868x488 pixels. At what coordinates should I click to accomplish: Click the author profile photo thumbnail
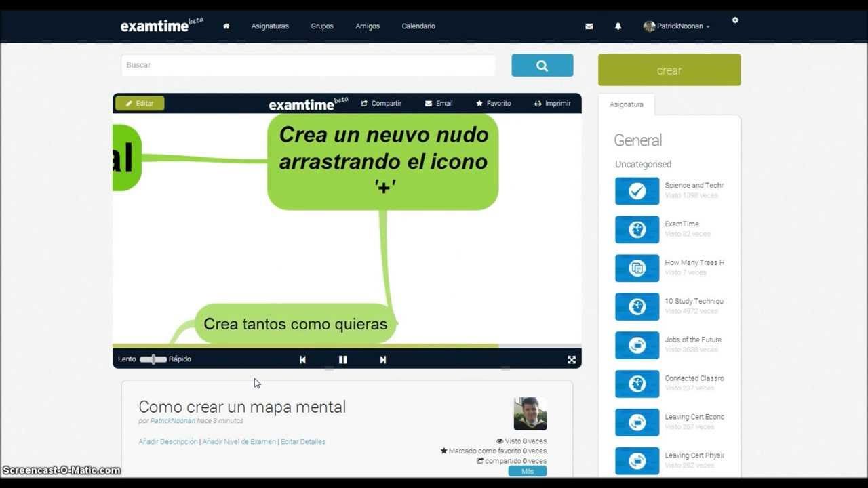530,413
